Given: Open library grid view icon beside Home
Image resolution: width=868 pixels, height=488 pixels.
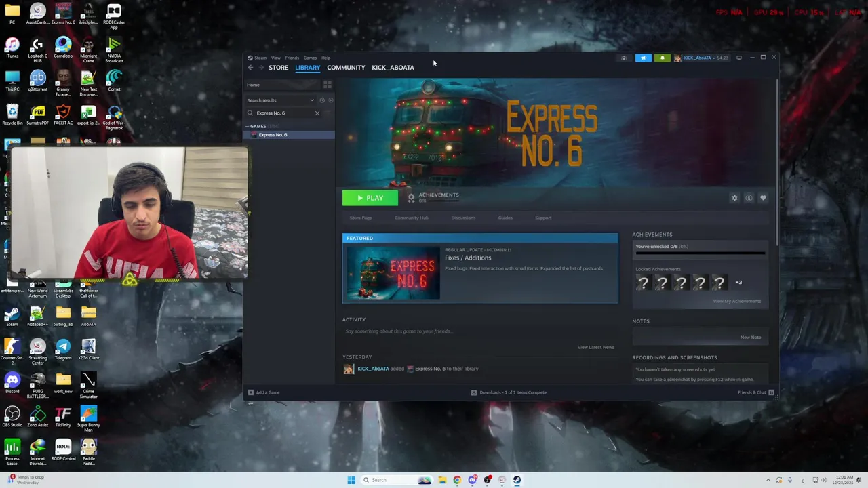Looking at the screenshot, I should click(x=328, y=85).
